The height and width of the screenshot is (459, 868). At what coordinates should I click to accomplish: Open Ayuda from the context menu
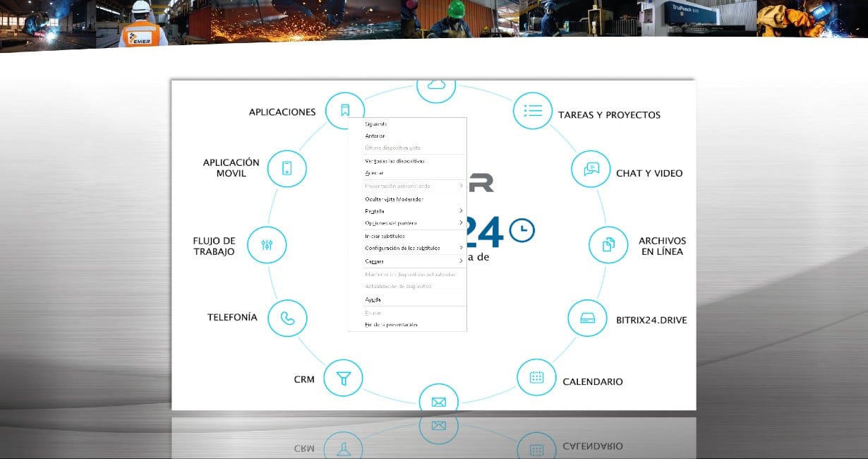(406, 299)
